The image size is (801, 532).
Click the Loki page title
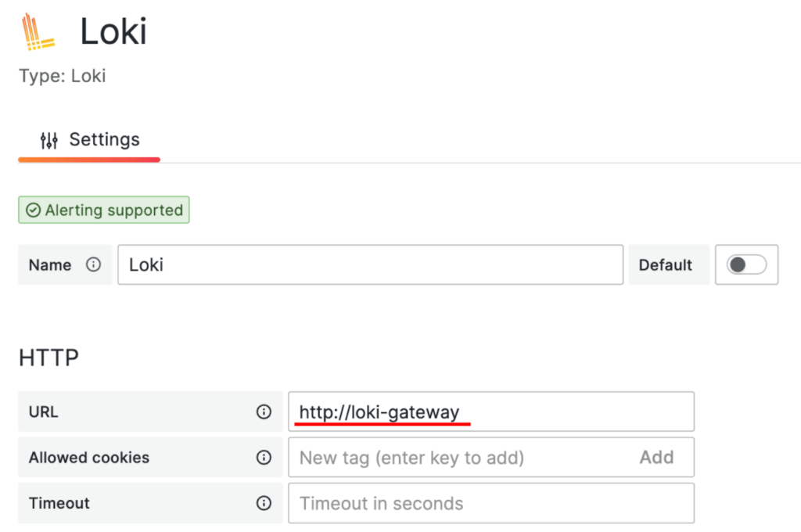(x=113, y=33)
